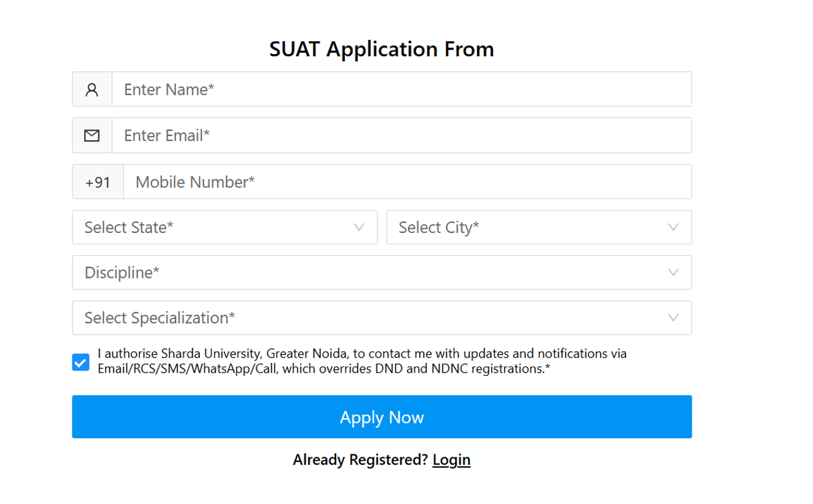
Task: Open the Select City dropdown
Action: point(515,227)
